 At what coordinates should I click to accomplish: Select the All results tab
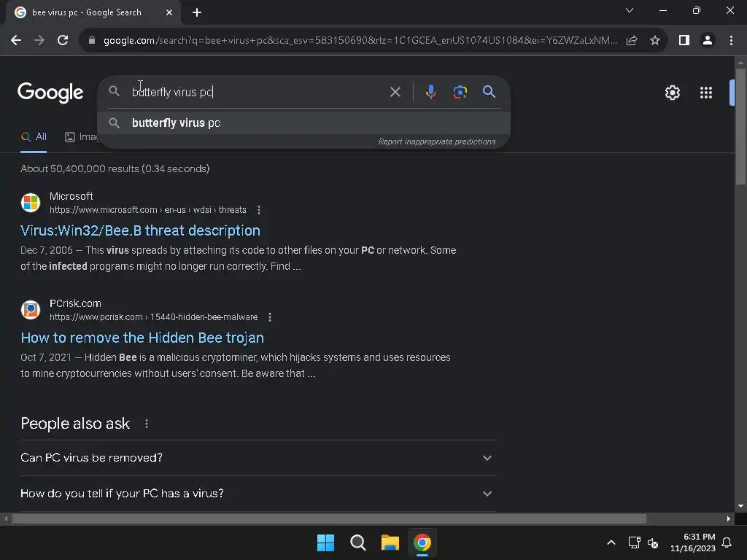34,137
